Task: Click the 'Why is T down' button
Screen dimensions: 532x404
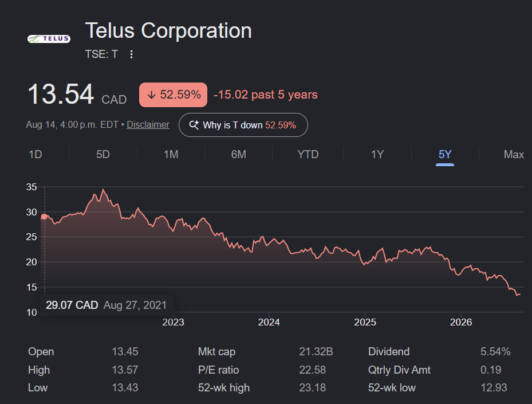Action: click(x=243, y=125)
